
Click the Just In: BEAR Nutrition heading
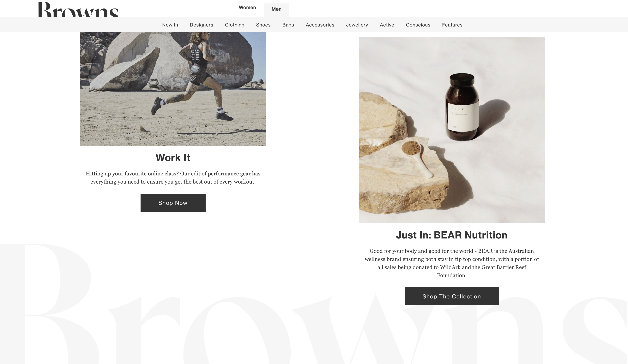coord(452,235)
